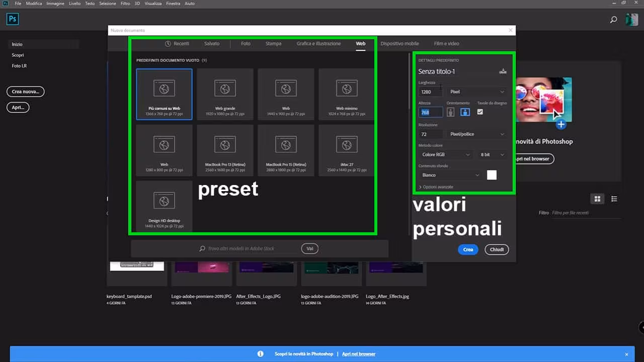Open the user profile avatar
The image size is (644, 362).
(x=631, y=20)
